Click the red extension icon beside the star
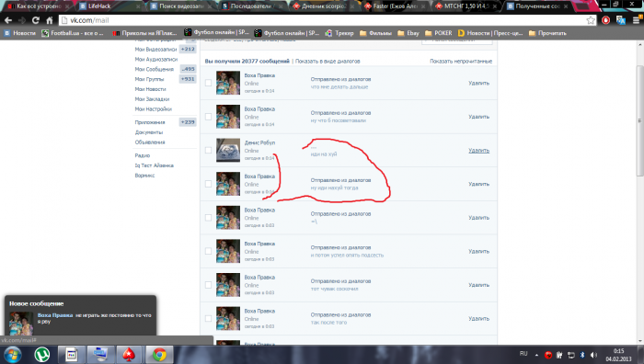 (605, 20)
